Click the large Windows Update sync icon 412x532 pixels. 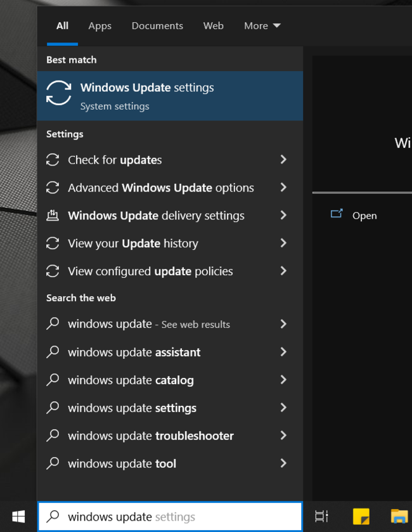pyautogui.click(x=59, y=93)
